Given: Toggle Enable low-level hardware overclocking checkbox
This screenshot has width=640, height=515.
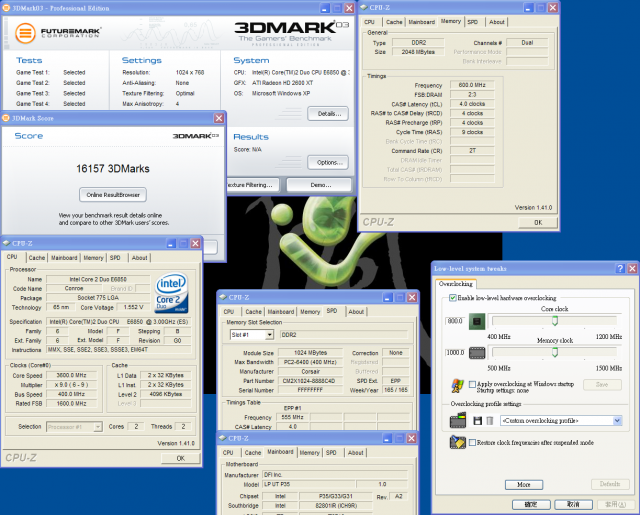Looking at the screenshot, I should 453,297.
